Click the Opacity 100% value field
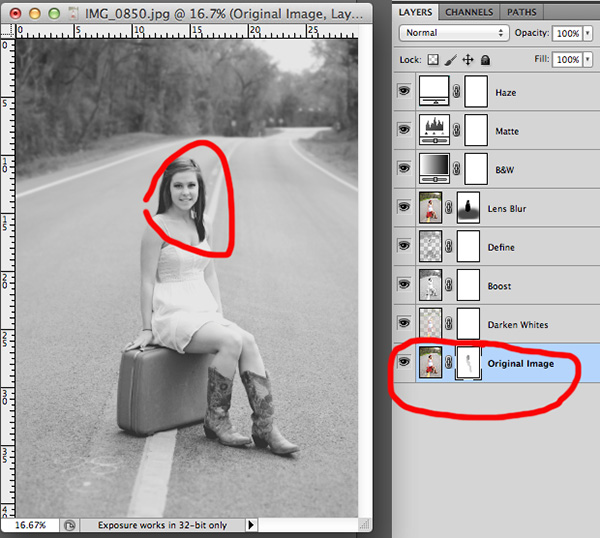Viewport: 600px width, 538px height. pyautogui.click(x=567, y=33)
